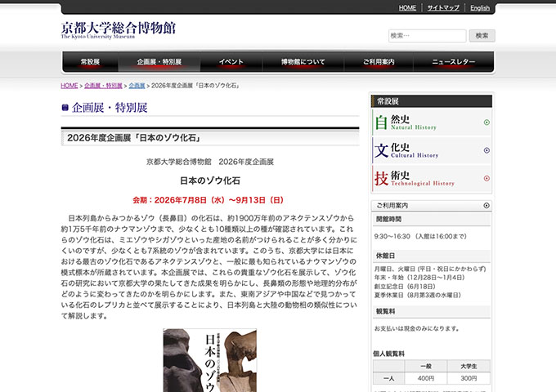Click the circle arrow icon in ご利用案内 header
This screenshot has width=556, height=392.
tap(486, 205)
